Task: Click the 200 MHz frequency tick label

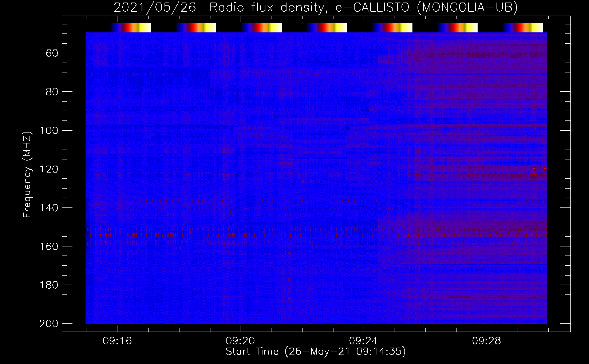Action: (x=49, y=324)
